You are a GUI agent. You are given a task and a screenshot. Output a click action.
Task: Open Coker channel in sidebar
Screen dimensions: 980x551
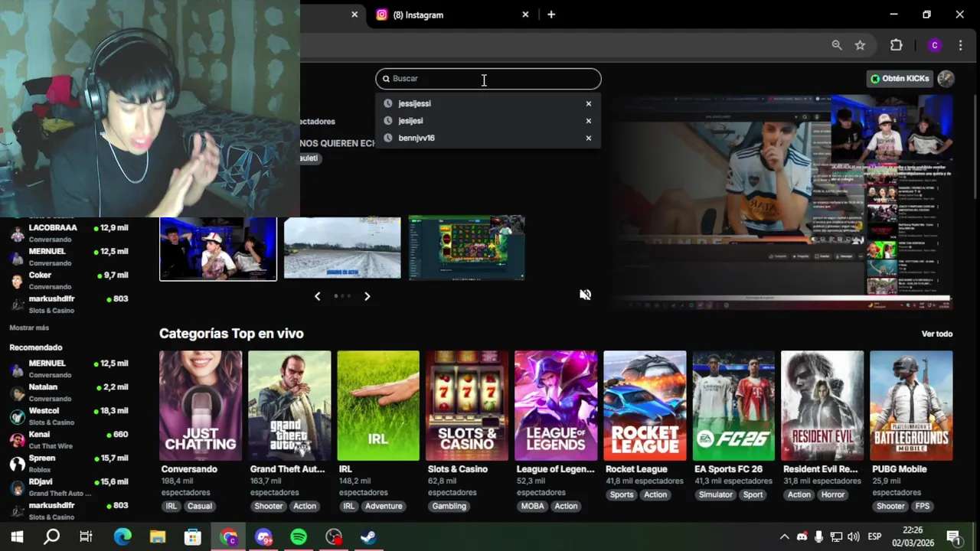pos(69,280)
